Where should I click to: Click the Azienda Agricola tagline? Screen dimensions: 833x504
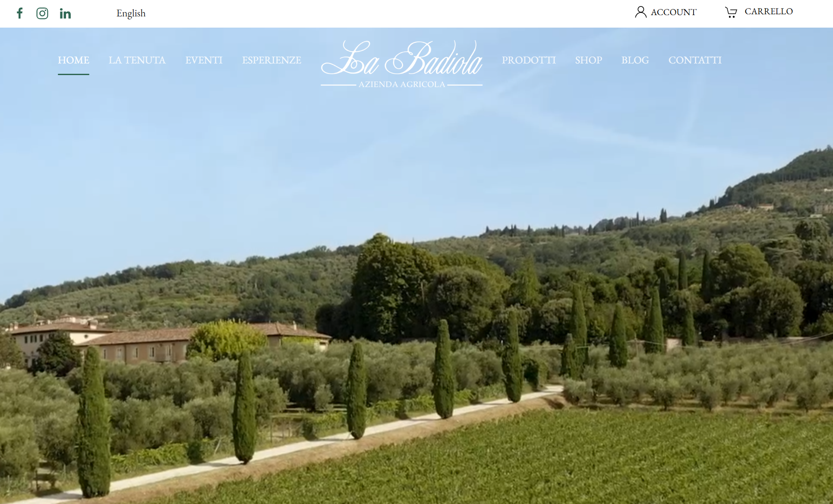402,85
